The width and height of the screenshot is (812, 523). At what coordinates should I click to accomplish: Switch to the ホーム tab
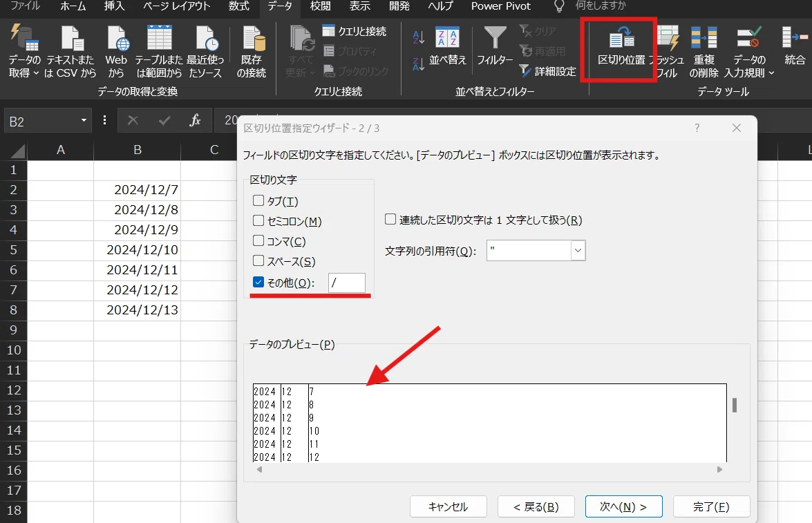(x=73, y=6)
